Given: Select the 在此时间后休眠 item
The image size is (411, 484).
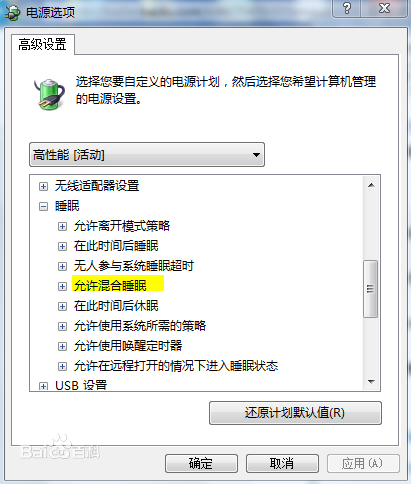Looking at the screenshot, I should 116,306.
